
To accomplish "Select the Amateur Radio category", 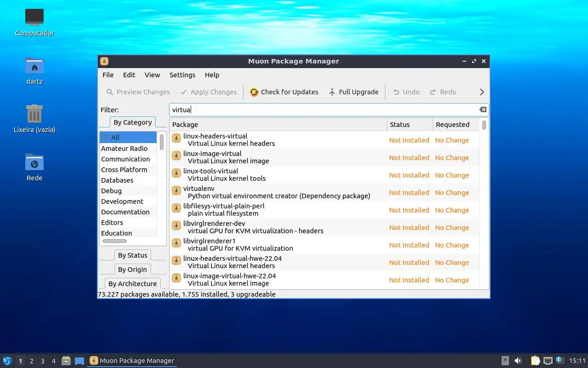I will pyautogui.click(x=128, y=149).
